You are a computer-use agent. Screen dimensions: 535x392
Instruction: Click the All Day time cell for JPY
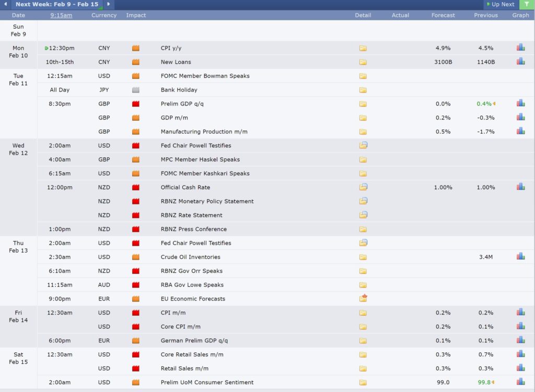click(60, 90)
